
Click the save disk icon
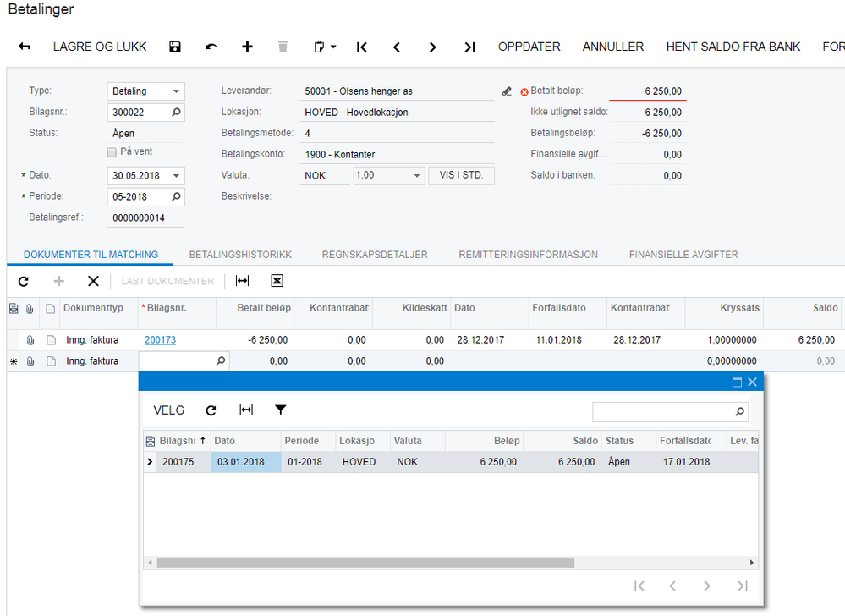[x=174, y=47]
